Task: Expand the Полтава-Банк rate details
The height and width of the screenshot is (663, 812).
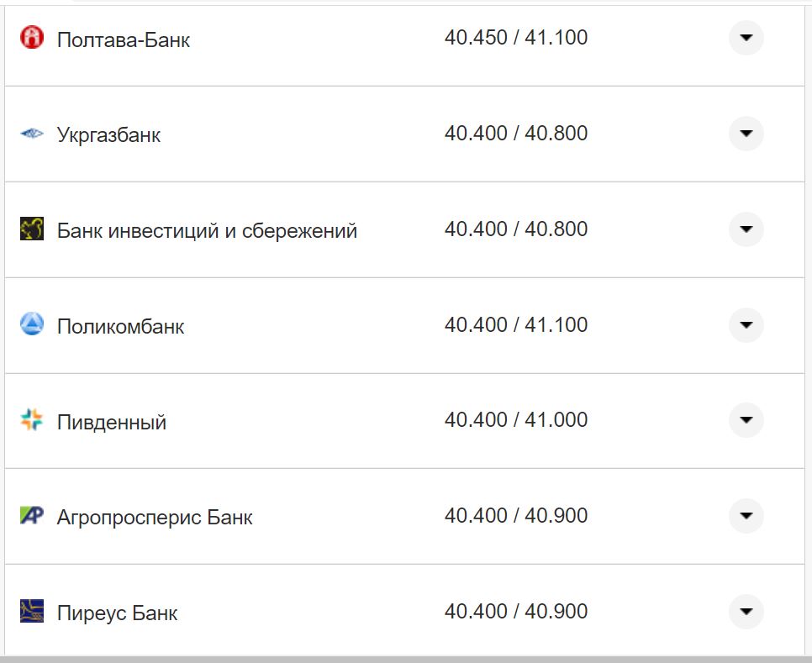Action: click(x=745, y=38)
